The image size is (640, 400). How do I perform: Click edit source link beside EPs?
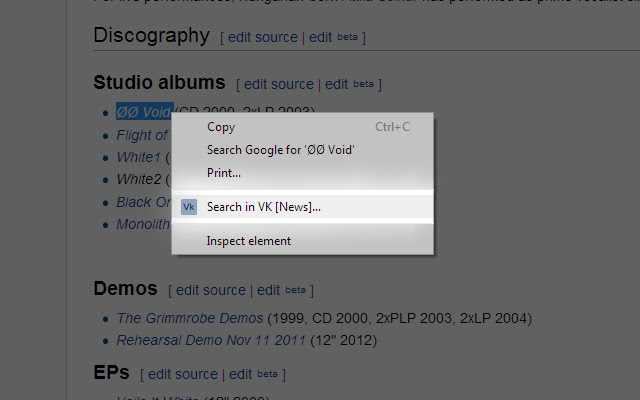(x=183, y=374)
